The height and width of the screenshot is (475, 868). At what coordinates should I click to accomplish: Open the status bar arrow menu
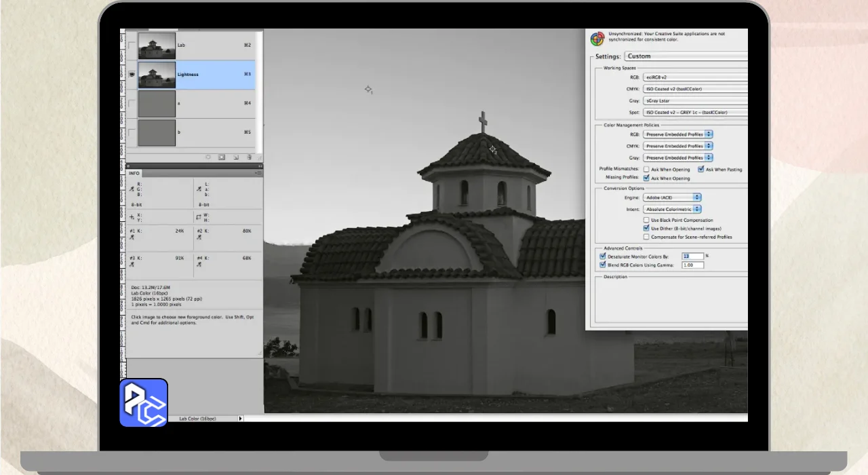(240, 419)
